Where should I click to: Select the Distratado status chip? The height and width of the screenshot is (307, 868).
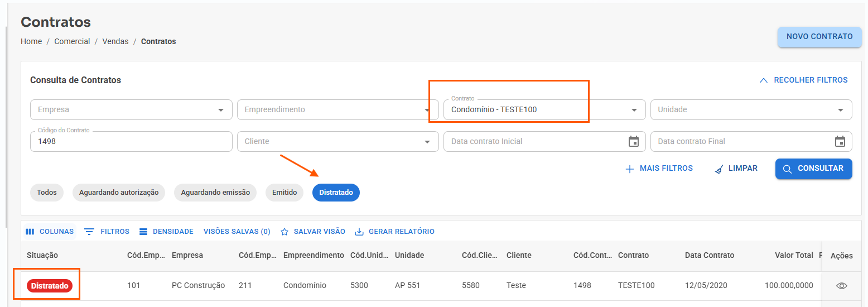[x=336, y=193]
